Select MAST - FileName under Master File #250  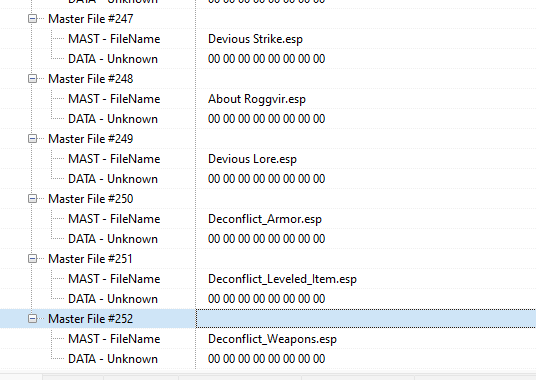point(114,219)
